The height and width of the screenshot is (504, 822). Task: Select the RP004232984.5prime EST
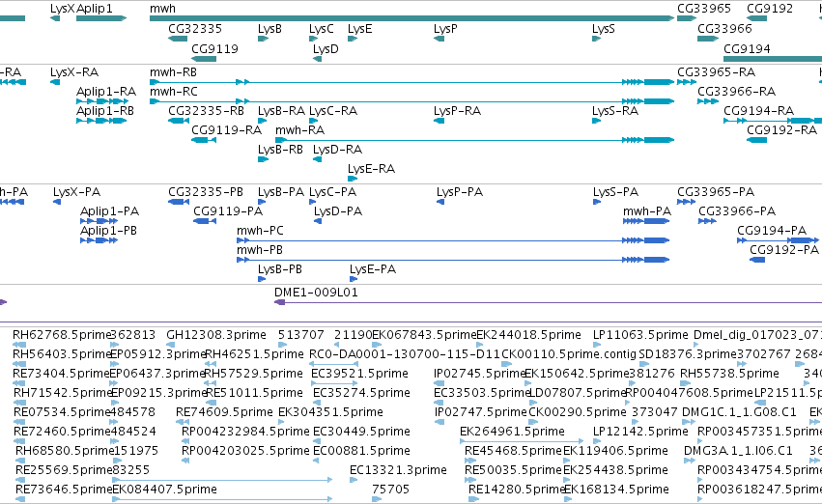pos(185,441)
